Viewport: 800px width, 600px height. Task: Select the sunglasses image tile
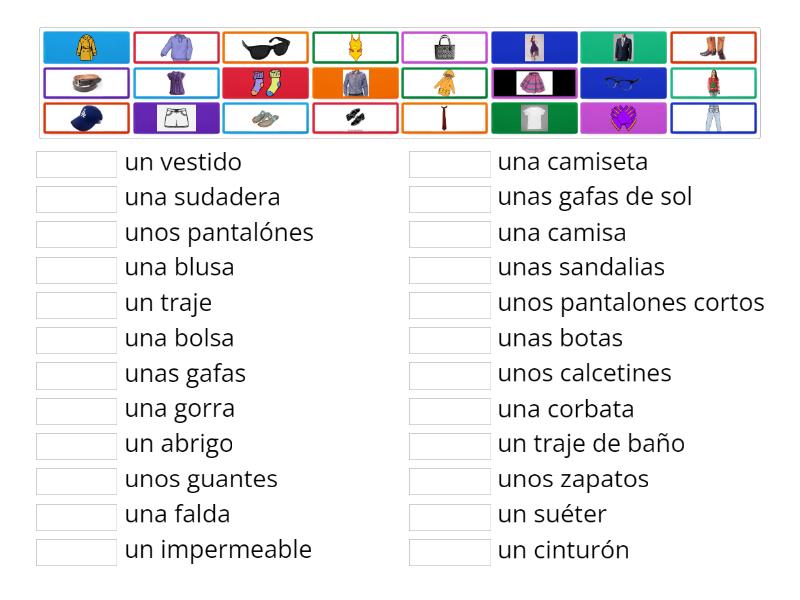tap(265, 45)
